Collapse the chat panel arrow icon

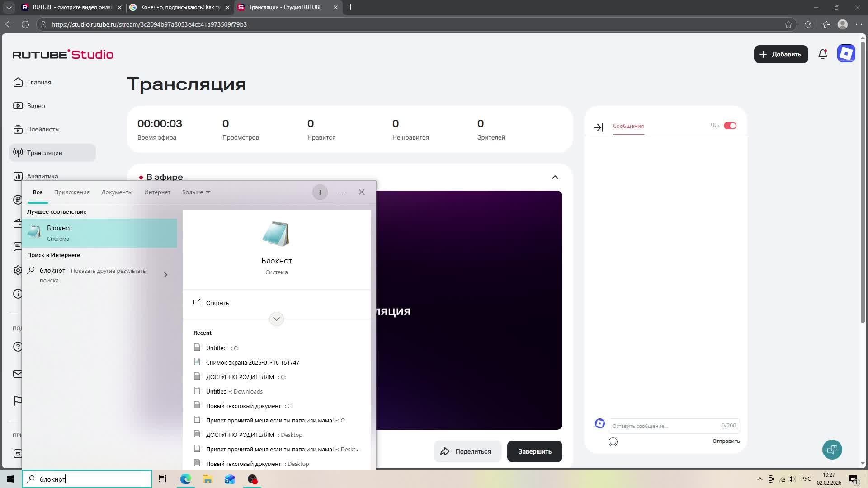[x=598, y=127]
